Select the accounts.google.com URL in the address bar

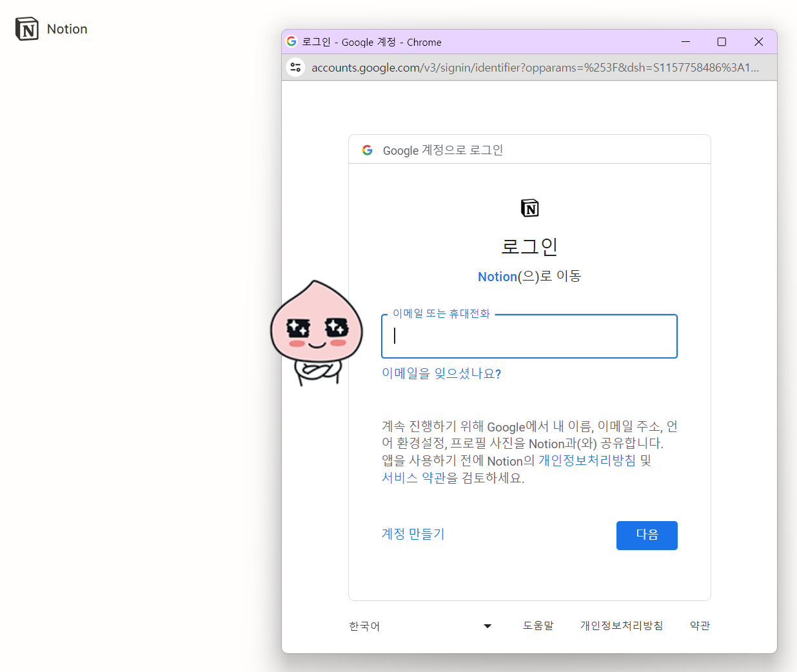pos(535,68)
